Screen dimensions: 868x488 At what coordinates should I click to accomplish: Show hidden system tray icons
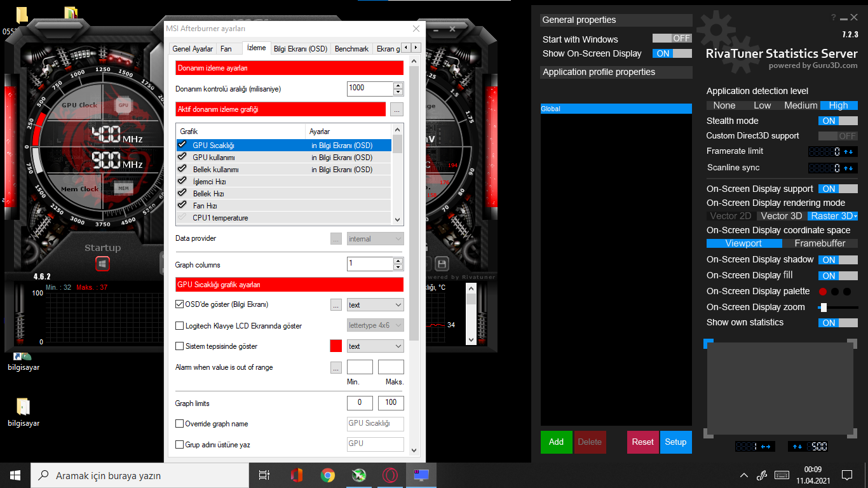[744, 475]
